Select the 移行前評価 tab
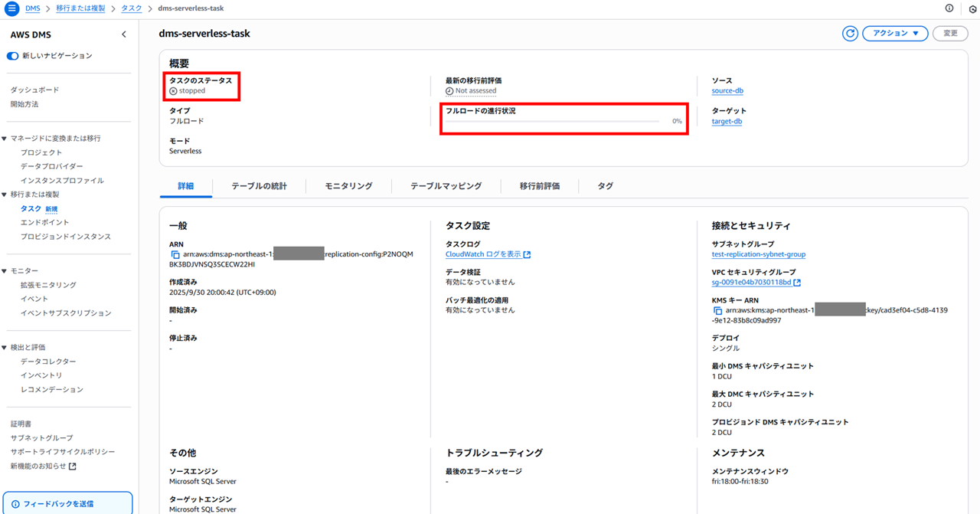The height and width of the screenshot is (514, 980). [539, 186]
